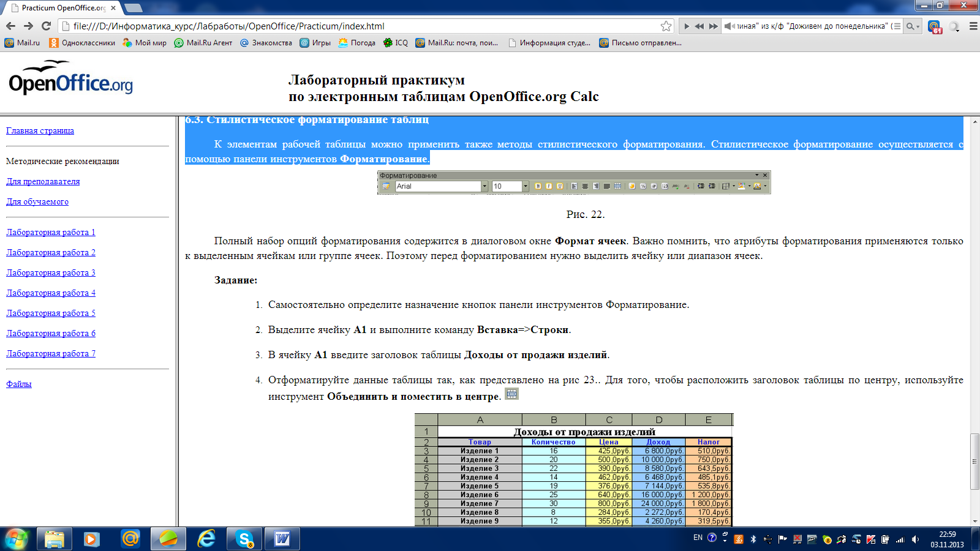Click the Рис. 22. caption

click(x=586, y=214)
